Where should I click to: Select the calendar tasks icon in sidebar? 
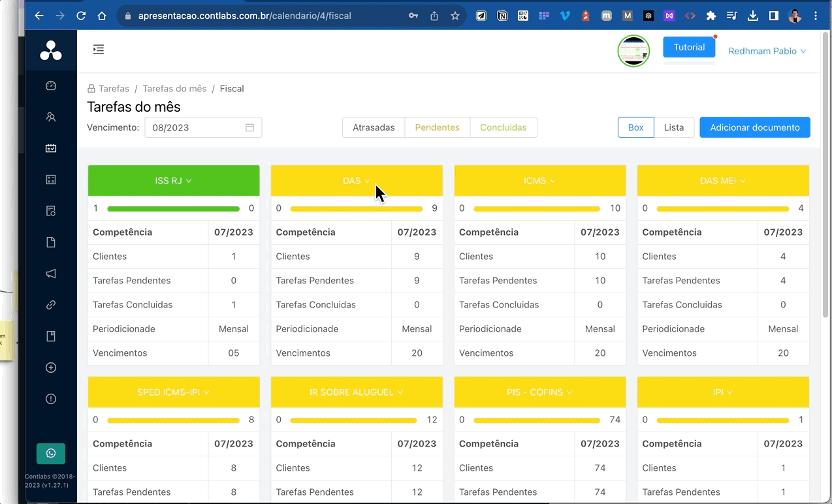tap(51, 148)
